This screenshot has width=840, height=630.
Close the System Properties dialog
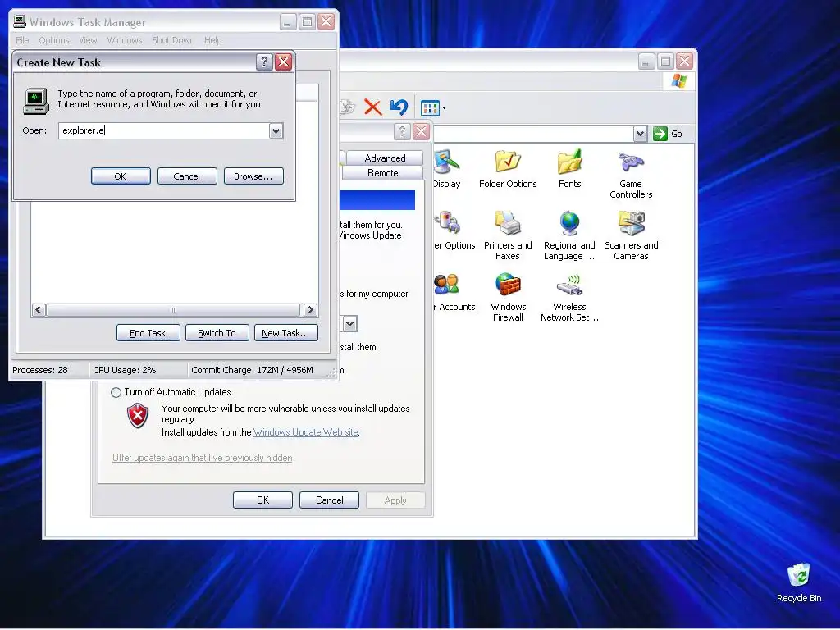[421, 131]
